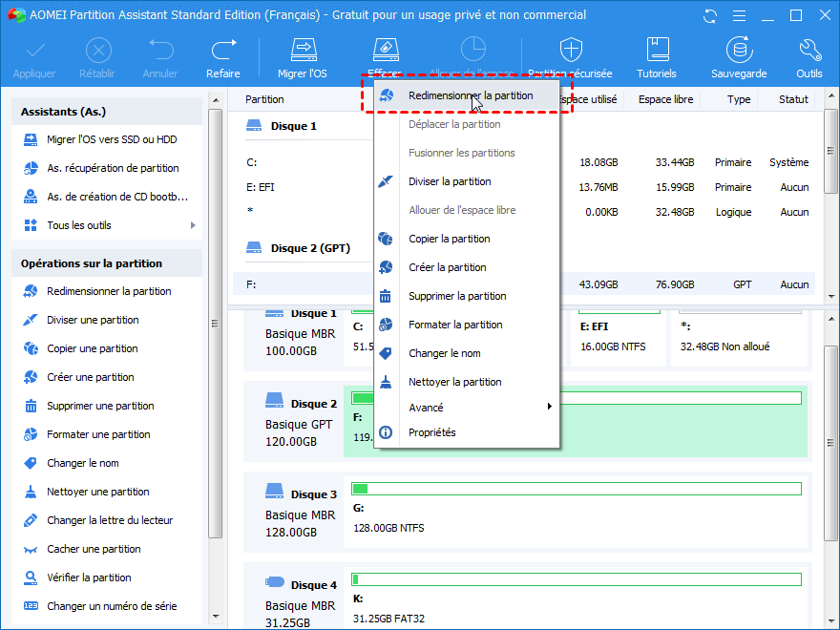Choose Redimensionner la partition in context menu
This screenshot has width=840, height=630.
pyautogui.click(x=467, y=95)
